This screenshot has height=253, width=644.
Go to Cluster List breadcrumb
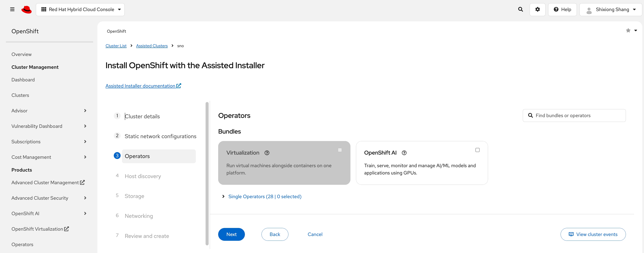point(116,46)
